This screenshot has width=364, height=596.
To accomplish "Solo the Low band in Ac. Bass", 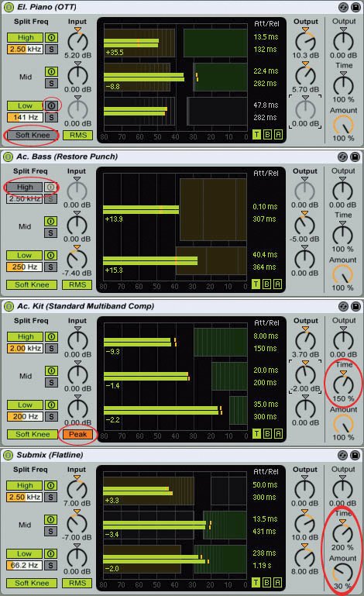I will (x=50, y=267).
